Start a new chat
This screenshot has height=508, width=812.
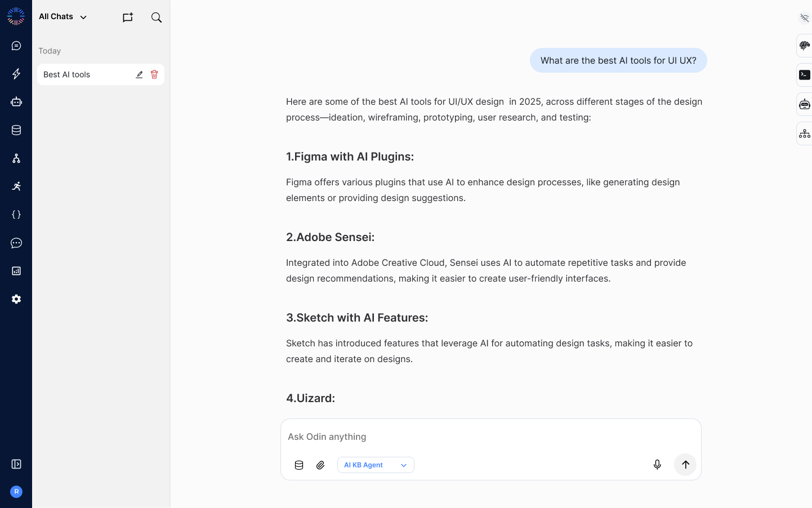coord(128,17)
